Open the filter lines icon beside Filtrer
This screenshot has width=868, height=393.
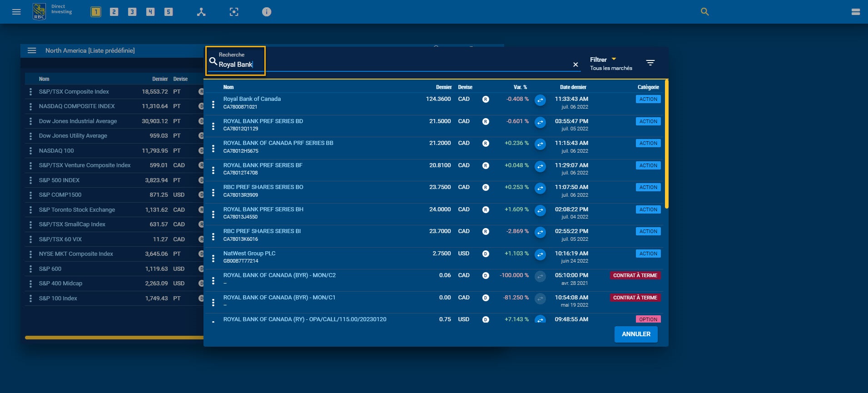[x=650, y=63]
